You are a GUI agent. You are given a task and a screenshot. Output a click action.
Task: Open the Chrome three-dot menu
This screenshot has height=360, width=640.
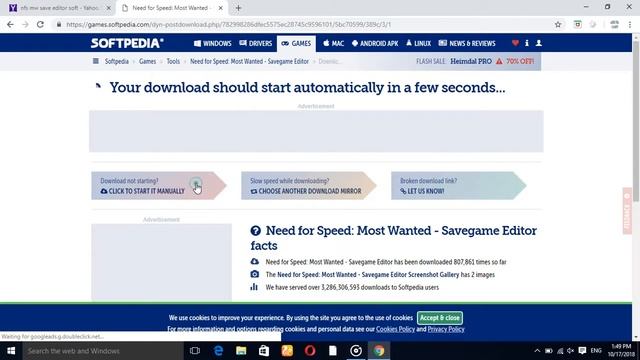(x=630, y=24)
